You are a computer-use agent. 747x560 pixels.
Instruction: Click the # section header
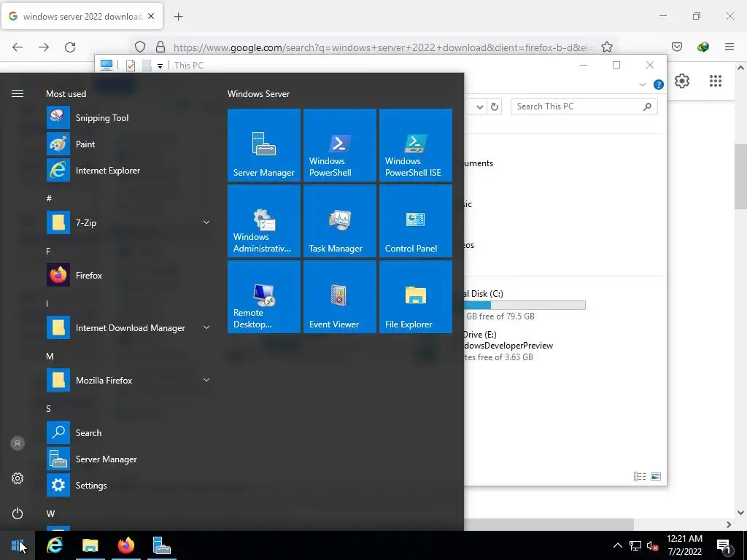pyautogui.click(x=49, y=198)
